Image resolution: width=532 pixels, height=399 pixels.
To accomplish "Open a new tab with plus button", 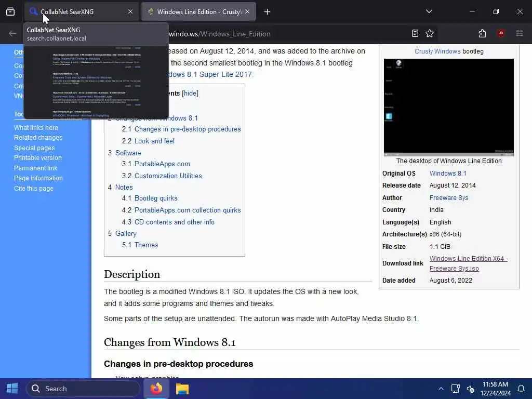I will pos(267,12).
